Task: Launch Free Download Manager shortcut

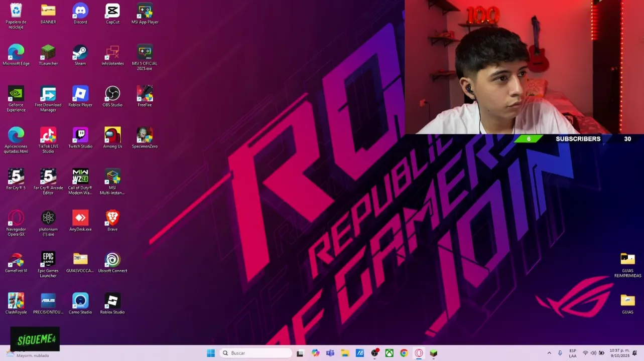Action: 48,99
